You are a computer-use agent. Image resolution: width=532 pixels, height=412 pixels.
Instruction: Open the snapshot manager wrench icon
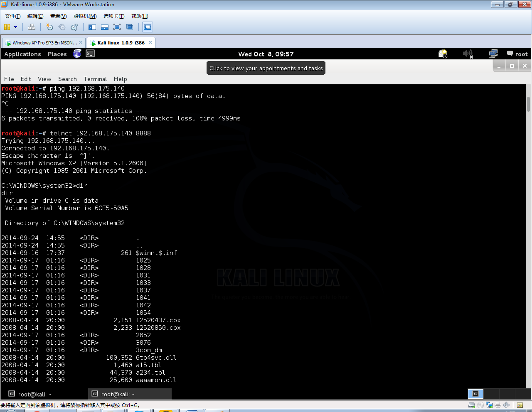[74, 27]
